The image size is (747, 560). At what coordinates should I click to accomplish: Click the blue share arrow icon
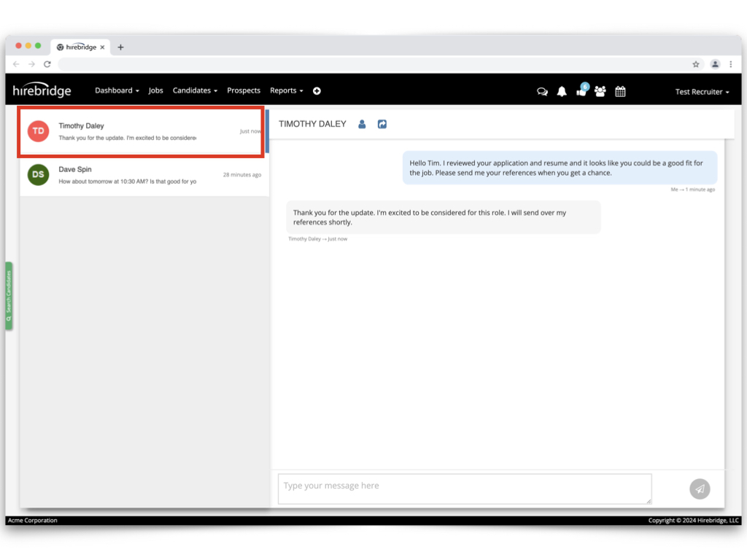pos(382,125)
